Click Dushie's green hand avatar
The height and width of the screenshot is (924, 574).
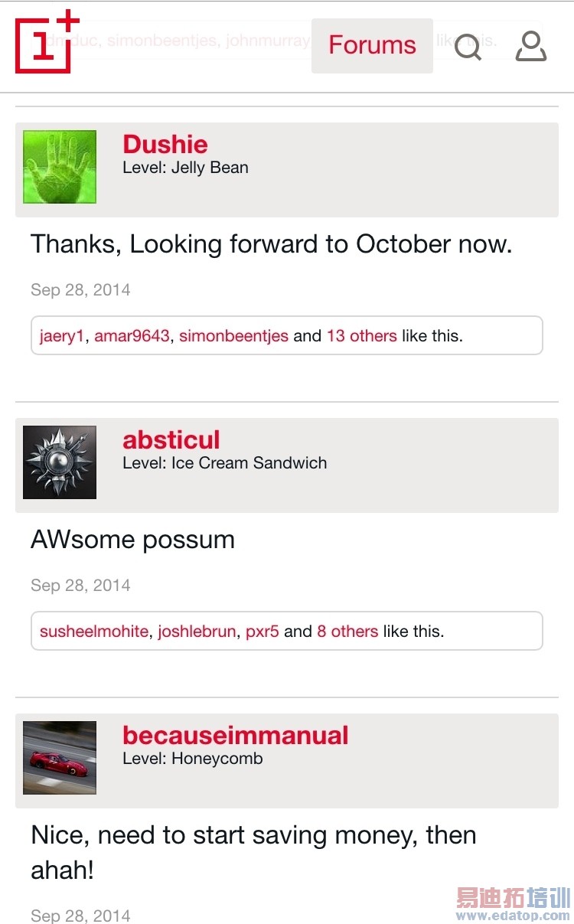pyautogui.click(x=60, y=167)
